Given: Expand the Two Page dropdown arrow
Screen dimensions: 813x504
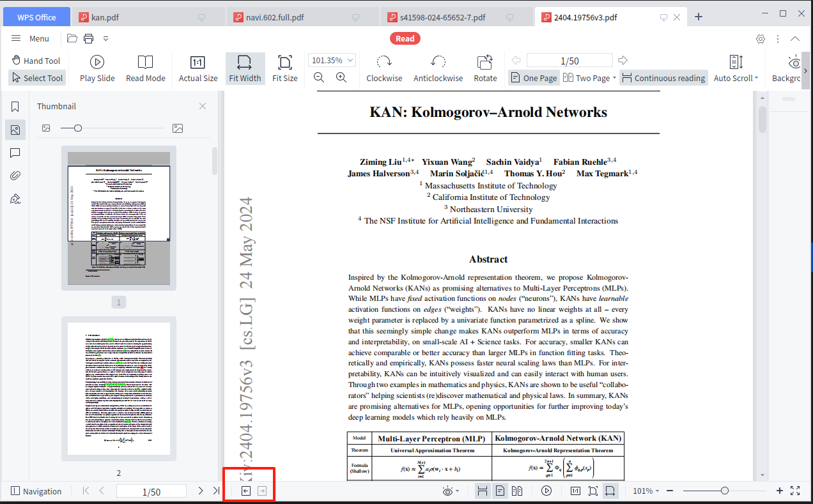Looking at the screenshot, I should [x=614, y=78].
